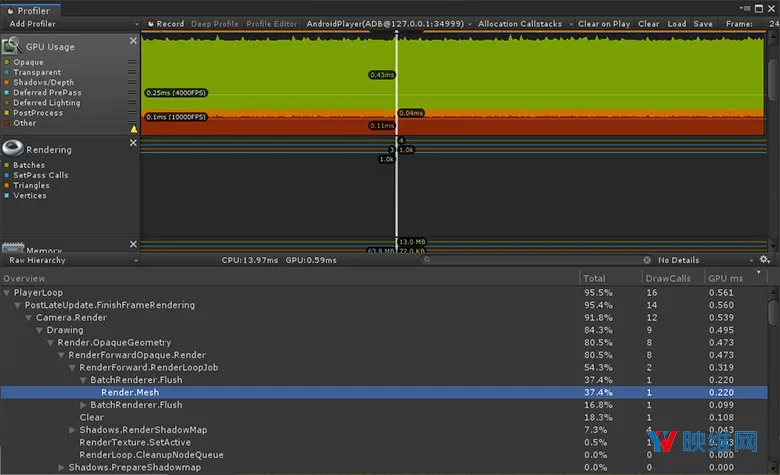Expand the Shadows.RenderShadowMap row

[73, 430]
